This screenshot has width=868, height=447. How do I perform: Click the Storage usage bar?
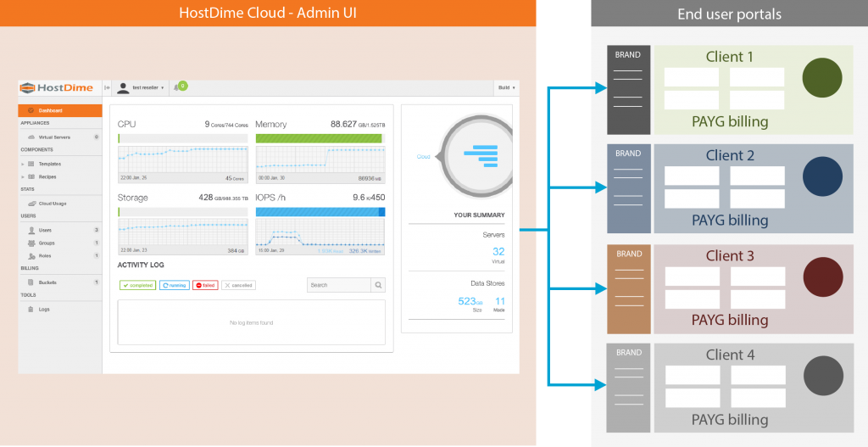183,212
